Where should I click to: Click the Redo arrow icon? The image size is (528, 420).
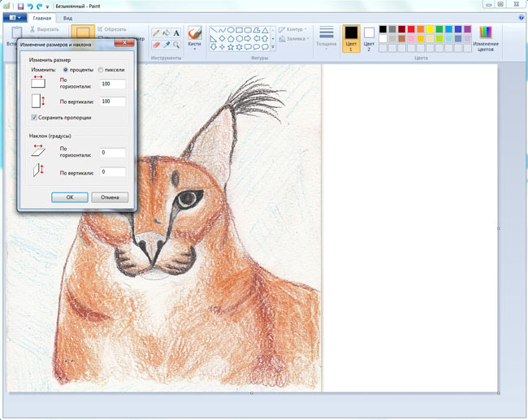tap(39, 6)
